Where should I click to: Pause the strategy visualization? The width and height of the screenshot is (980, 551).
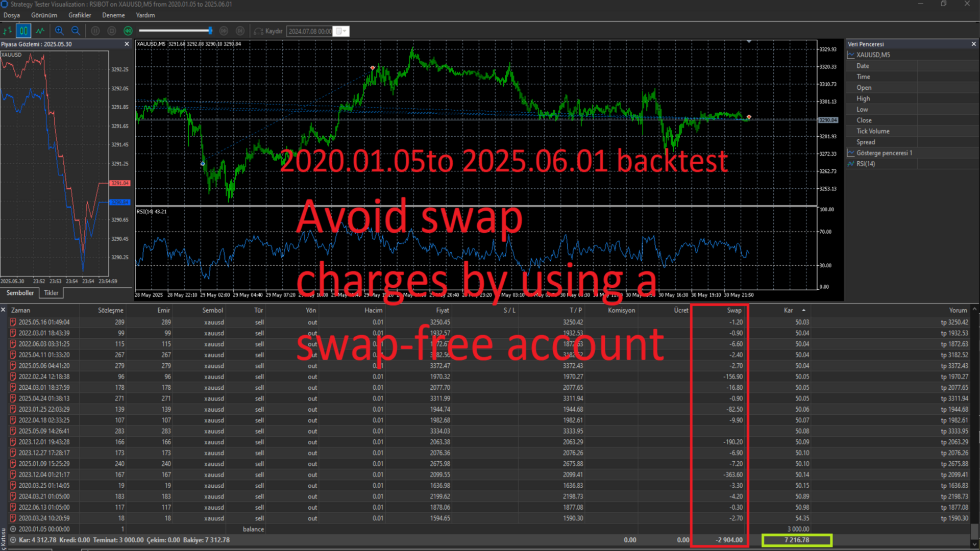pyautogui.click(x=95, y=31)
